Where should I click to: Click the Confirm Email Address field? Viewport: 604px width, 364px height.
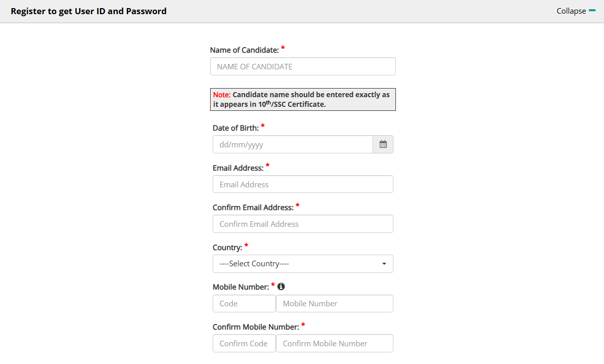pos(303,224)
